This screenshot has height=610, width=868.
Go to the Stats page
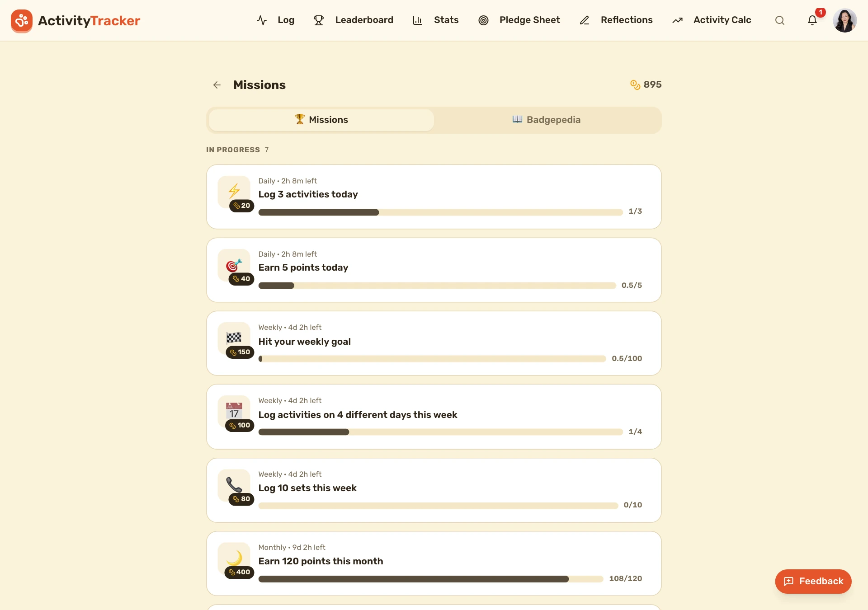coord(436,20)
